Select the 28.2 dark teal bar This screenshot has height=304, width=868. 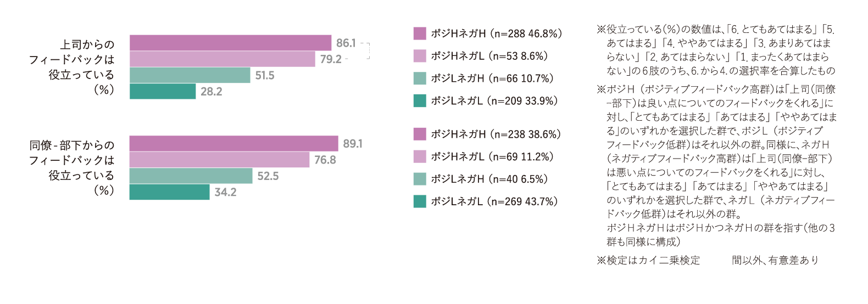[x=163, y=91]
